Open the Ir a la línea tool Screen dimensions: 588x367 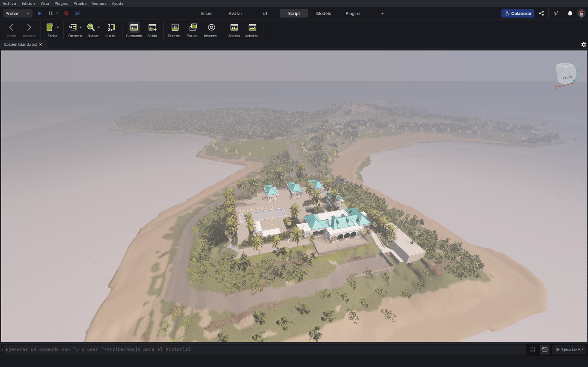(x=111, y=30)
